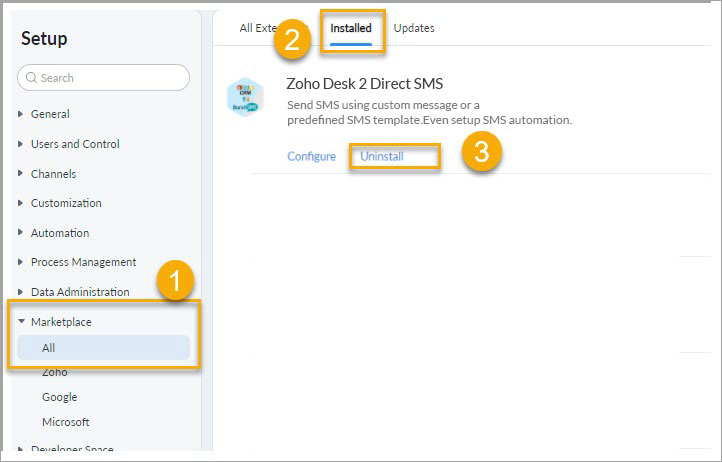Click the Configure link

pos(312,156)
